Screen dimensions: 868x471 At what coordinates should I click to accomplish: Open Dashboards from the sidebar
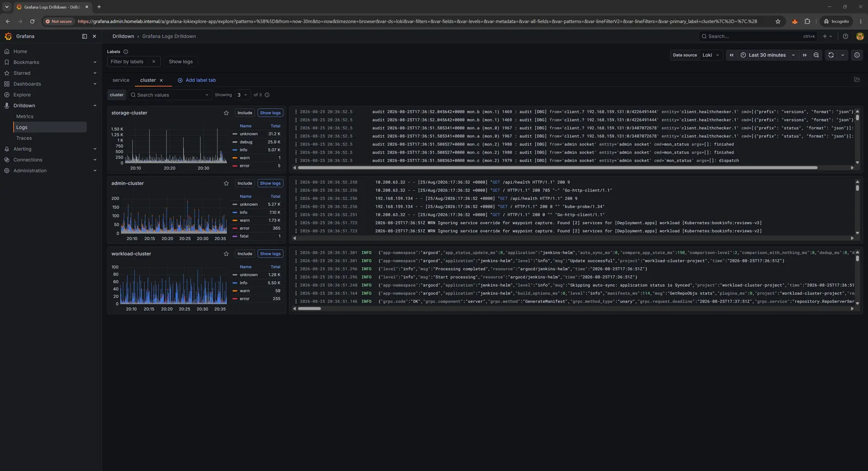point(27,84)
